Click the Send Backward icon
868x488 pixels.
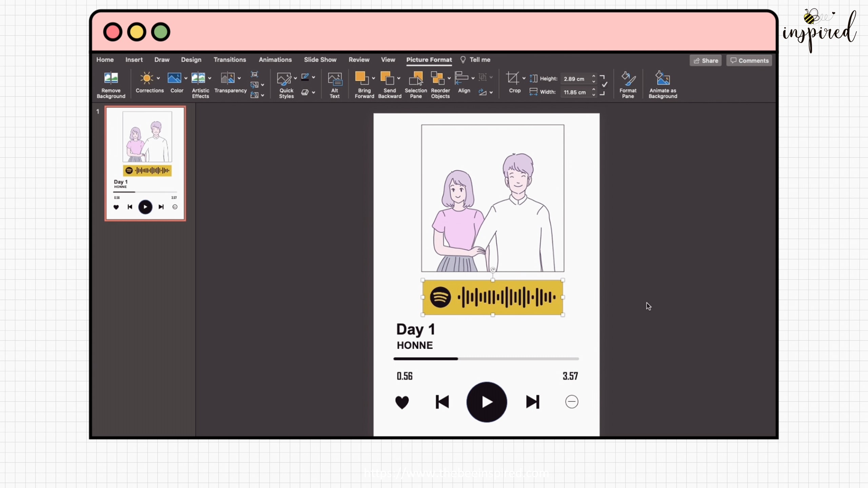pos(387,78)
